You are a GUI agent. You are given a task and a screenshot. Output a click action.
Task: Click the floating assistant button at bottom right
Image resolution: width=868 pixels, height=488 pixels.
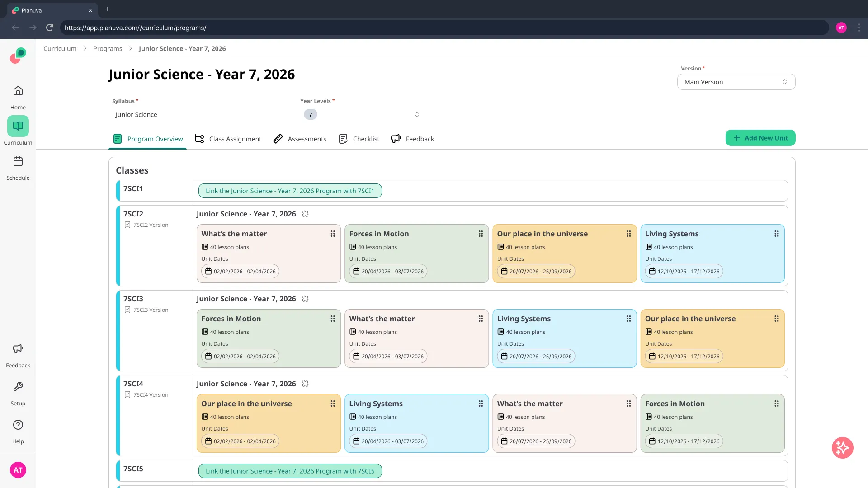click(x=842, y=448)
